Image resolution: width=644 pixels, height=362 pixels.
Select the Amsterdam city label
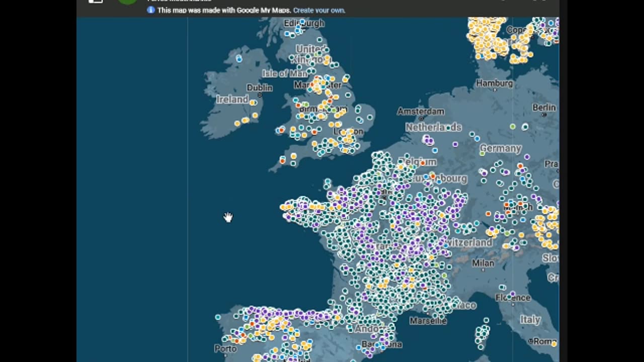point(421,111)
